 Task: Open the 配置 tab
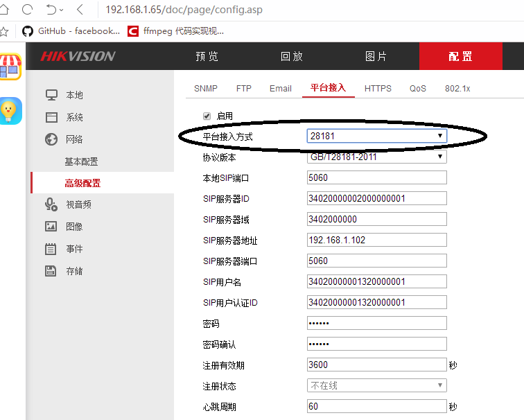click(460, 56)
